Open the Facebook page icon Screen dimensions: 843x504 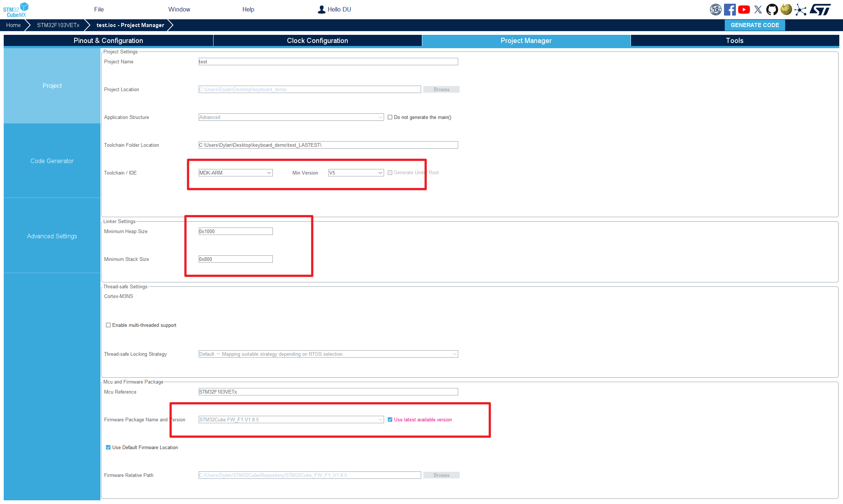[x=730, y=9]
